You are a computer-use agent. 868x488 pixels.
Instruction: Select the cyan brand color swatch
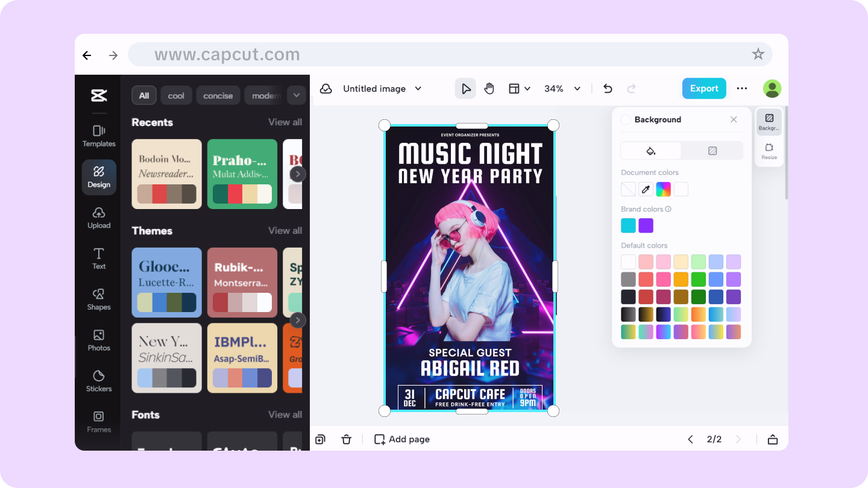[x=628, y=225]
